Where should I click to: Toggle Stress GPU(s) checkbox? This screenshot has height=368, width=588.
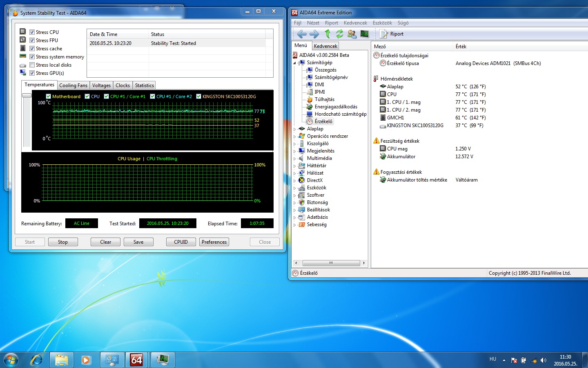click(x=32, y=73)
